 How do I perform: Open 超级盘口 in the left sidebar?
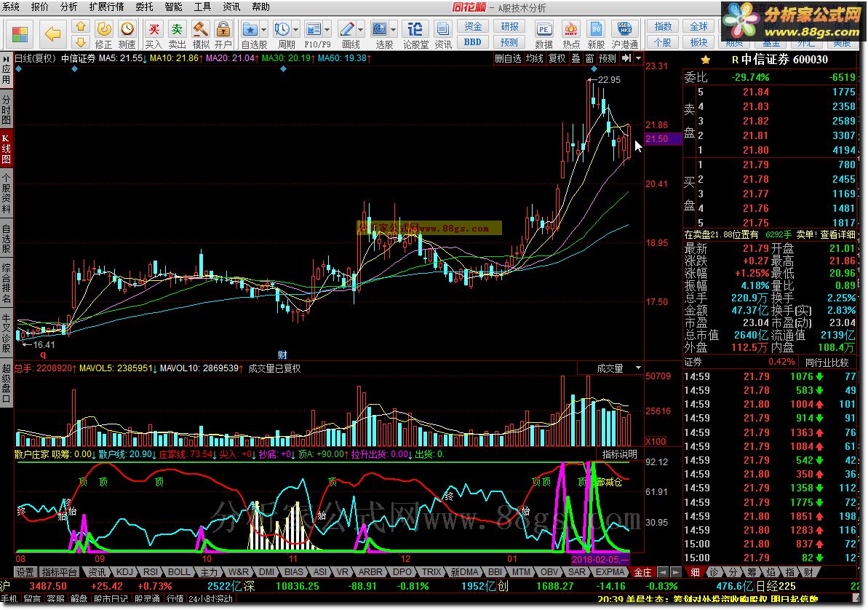point(6,384)
